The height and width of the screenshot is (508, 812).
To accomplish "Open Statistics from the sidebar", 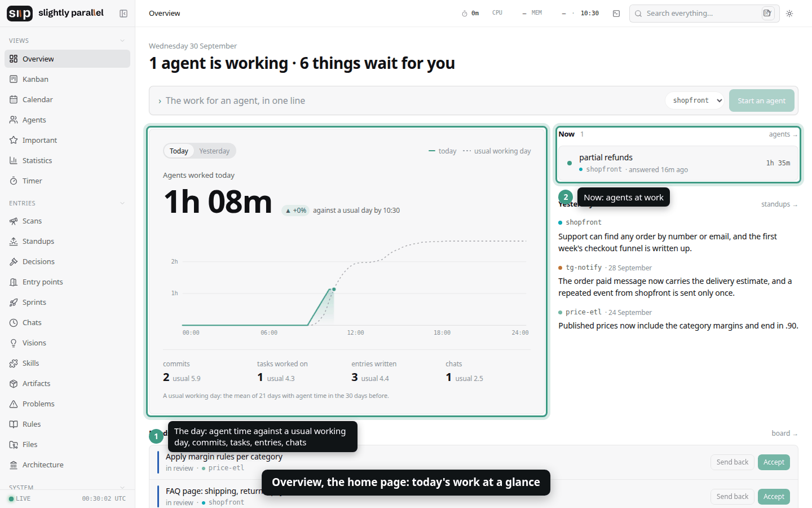I will 67,160.
